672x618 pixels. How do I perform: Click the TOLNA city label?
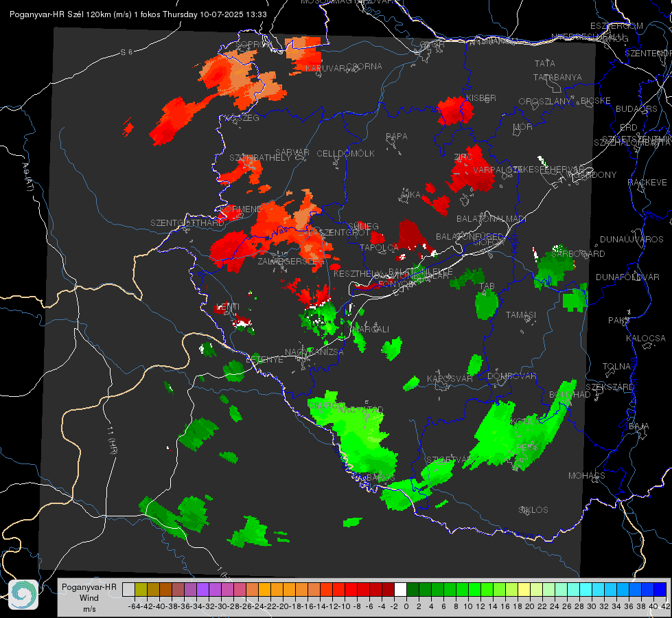(x=616, y=367)
